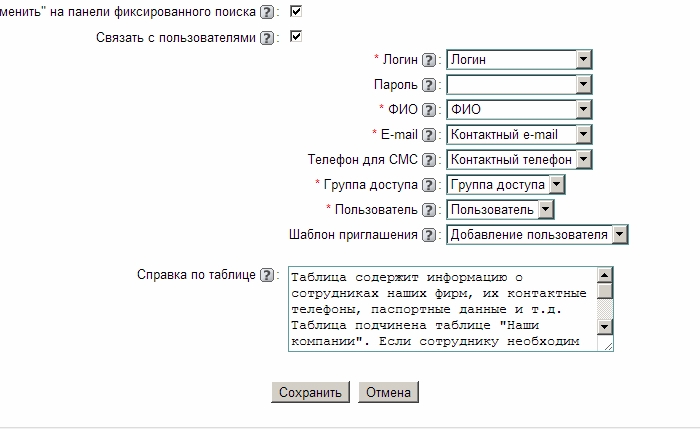Toggle the fixed search panel checkbox
Image resolution: width=700 pixels, height=429 pixels.
tap(295, 12)
